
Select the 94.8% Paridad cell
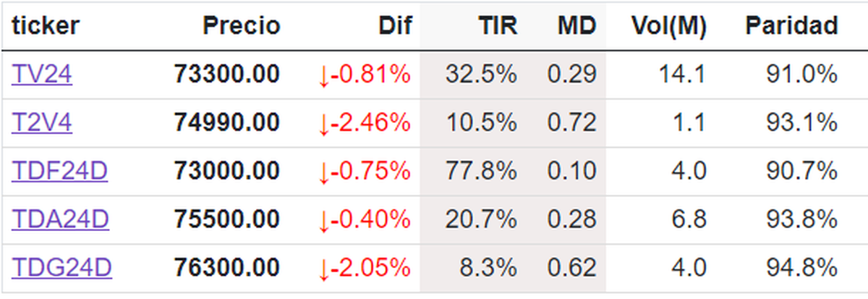[x=801, y=268]
